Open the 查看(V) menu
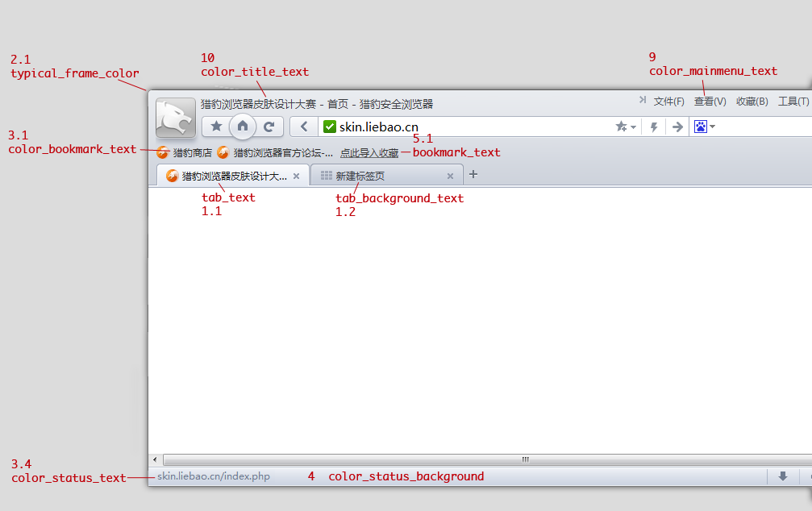Viewport: 812px width, 511px height. click(710, 102)
